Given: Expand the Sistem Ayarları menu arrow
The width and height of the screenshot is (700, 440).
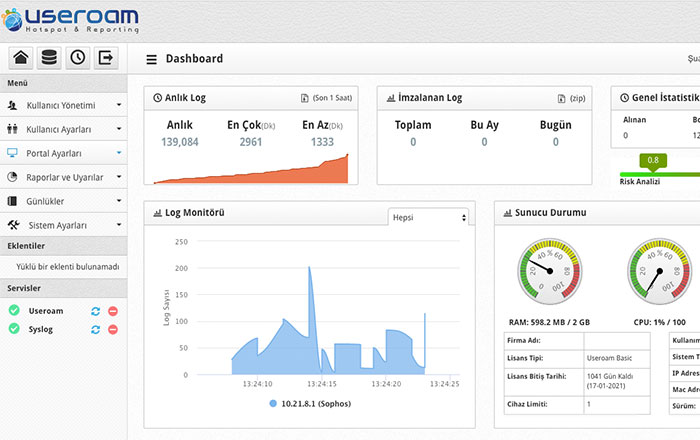Looking at the screenshot, I should 119,224.
